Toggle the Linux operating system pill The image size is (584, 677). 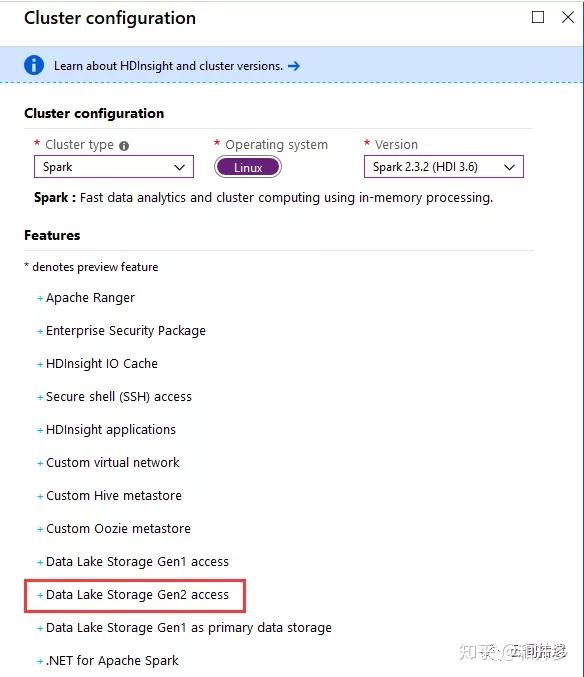pyautogui.click(x=248, y=167)
